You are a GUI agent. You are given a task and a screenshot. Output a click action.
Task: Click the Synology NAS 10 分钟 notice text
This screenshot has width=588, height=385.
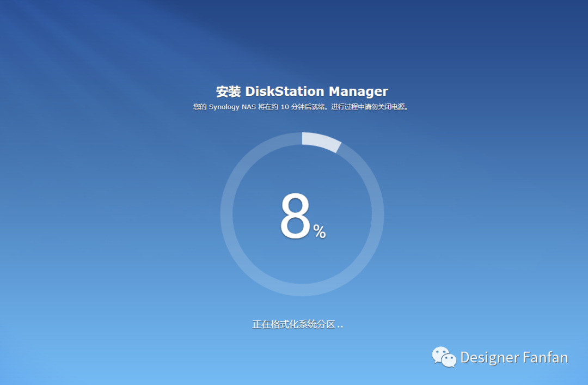click(x=301, y=107)
